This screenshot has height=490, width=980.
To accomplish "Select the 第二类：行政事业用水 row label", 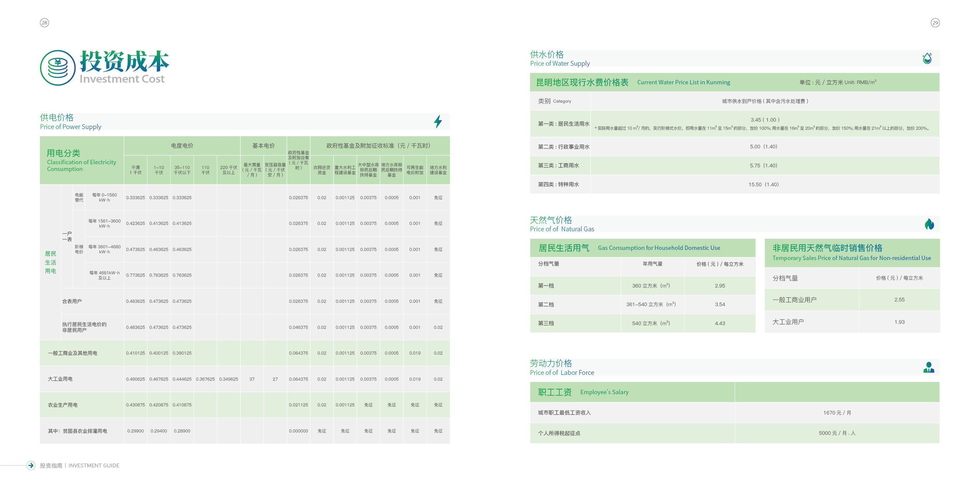I will tap(563, 147).
